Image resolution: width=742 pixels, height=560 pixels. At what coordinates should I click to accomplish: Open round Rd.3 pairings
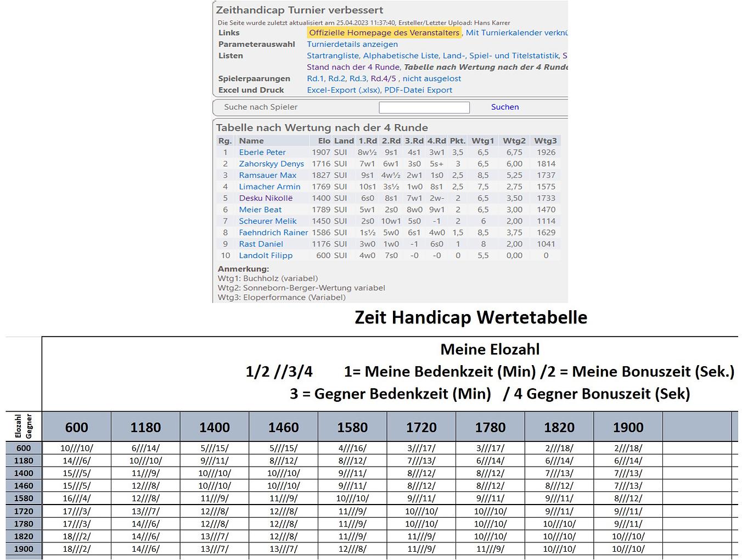pyautogui.click(x=358, y=79)
